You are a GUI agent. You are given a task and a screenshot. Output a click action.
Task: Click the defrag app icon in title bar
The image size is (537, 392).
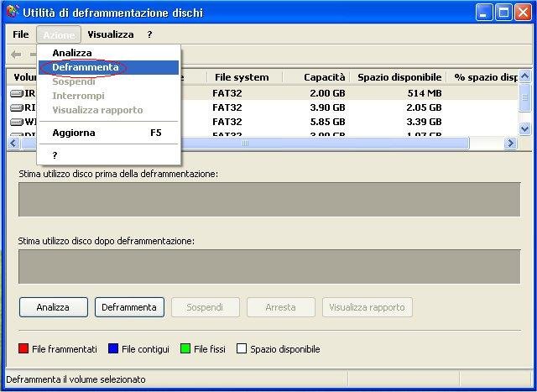coord(13,13)
